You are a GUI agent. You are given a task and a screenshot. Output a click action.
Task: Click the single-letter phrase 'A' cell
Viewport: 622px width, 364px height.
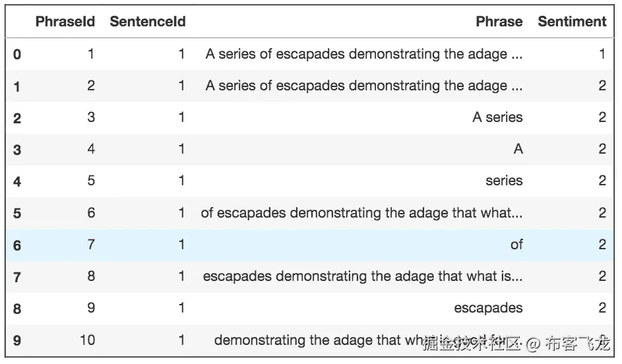click(518, 149)
